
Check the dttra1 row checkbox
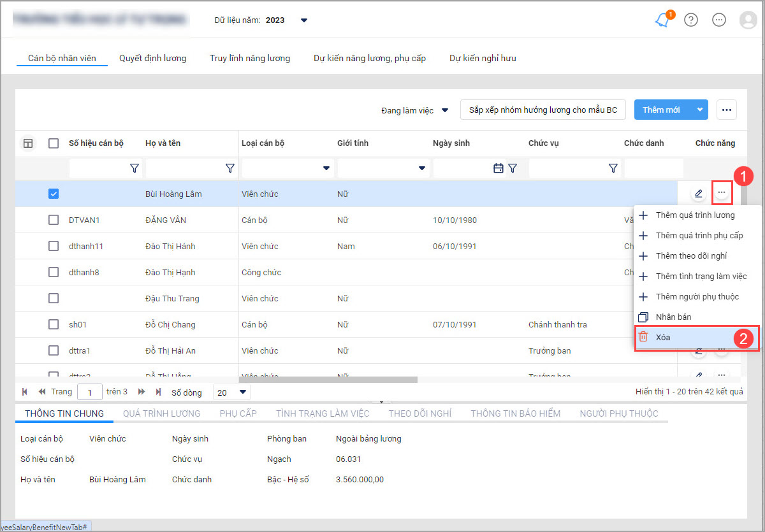coord(54,350)
